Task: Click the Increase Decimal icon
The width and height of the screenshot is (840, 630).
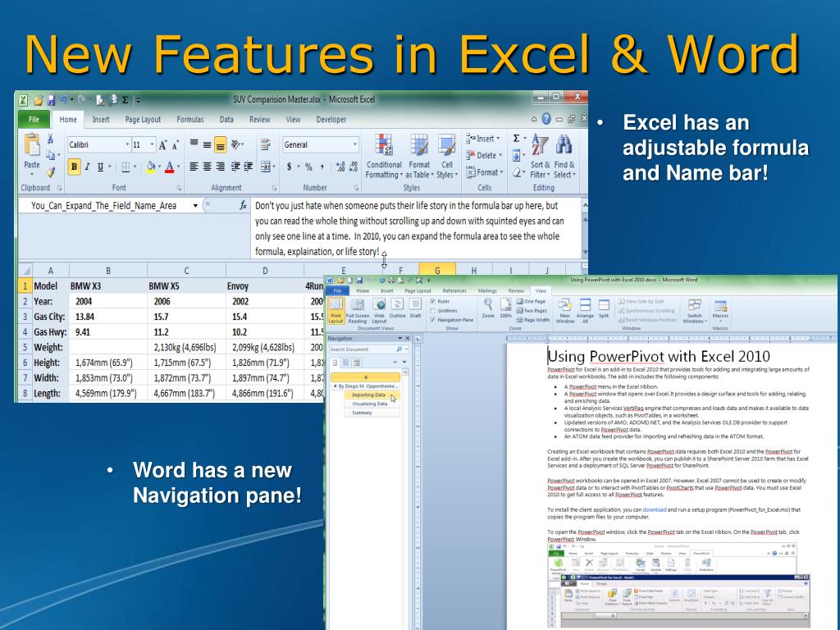Action: (340, 167)
